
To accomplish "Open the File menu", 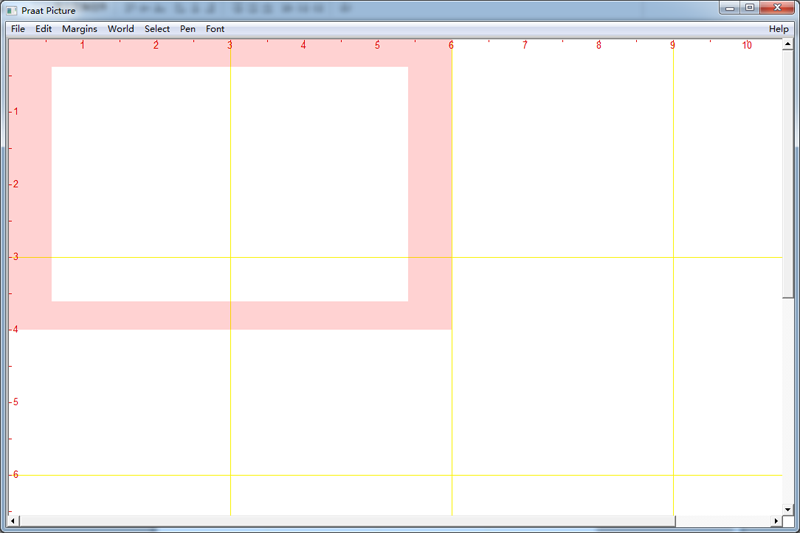I will [18, 29].
